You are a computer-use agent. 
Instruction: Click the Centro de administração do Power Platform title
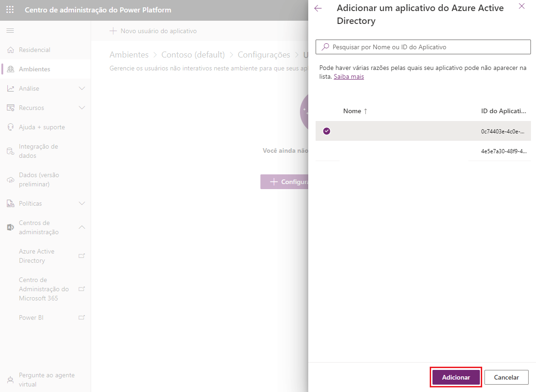(x=98, y=10)
